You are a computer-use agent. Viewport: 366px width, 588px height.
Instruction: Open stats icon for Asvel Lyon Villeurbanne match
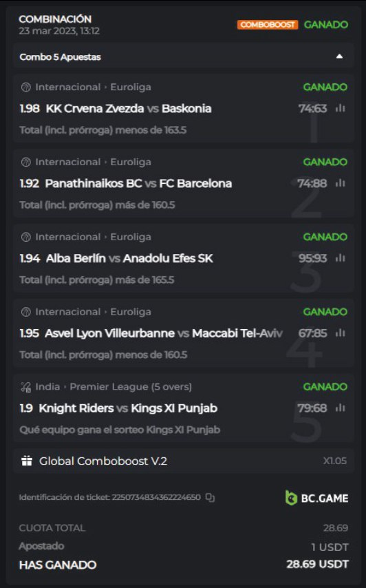pyautogui.click(x=340, y=333)
